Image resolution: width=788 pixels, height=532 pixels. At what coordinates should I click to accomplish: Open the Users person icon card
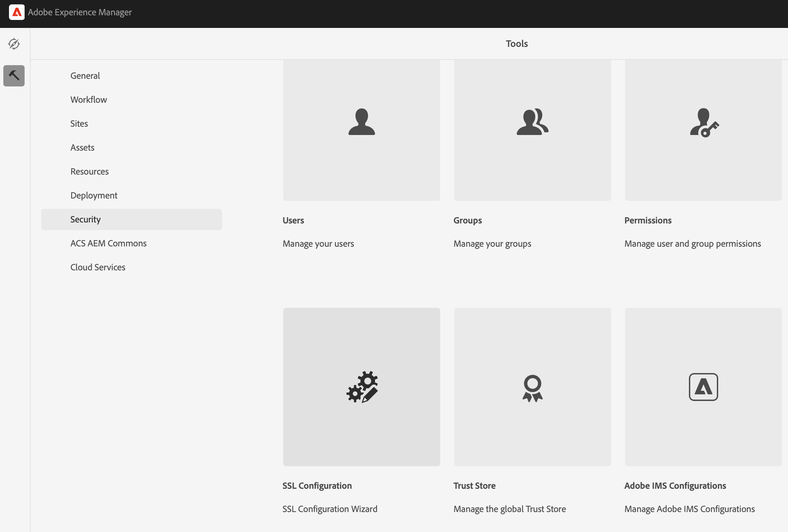pos(361,122)
